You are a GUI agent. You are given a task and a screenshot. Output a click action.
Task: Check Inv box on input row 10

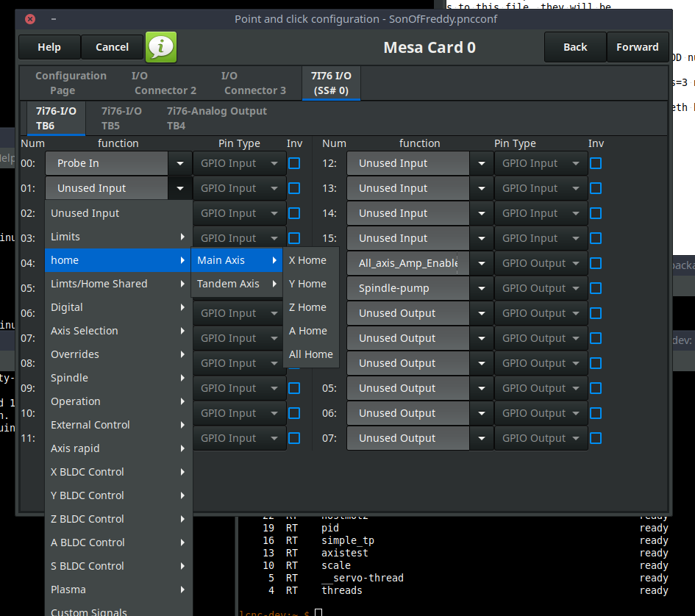294,413
